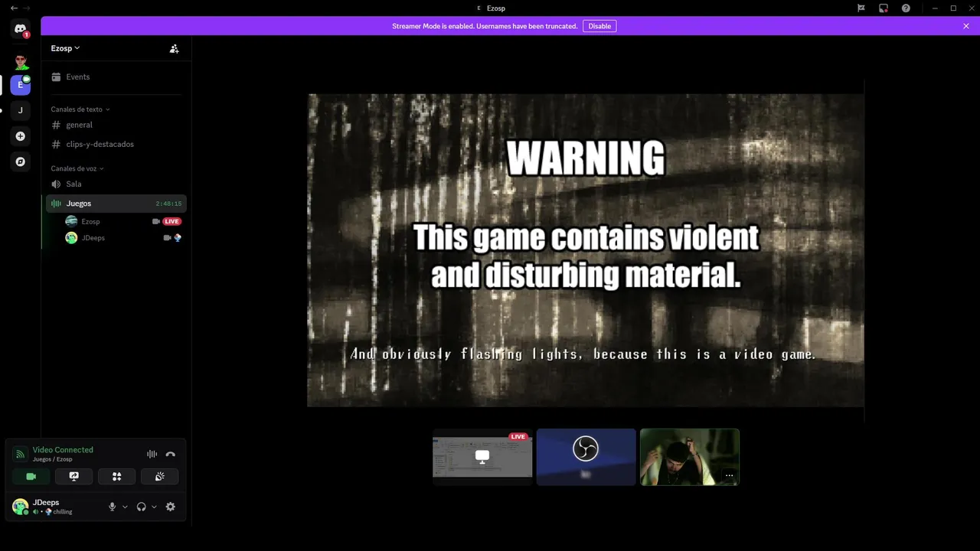Select the webcam video tile
This screenshot has height=551, width=980.
pyautogui.click(x=690, y=457)
